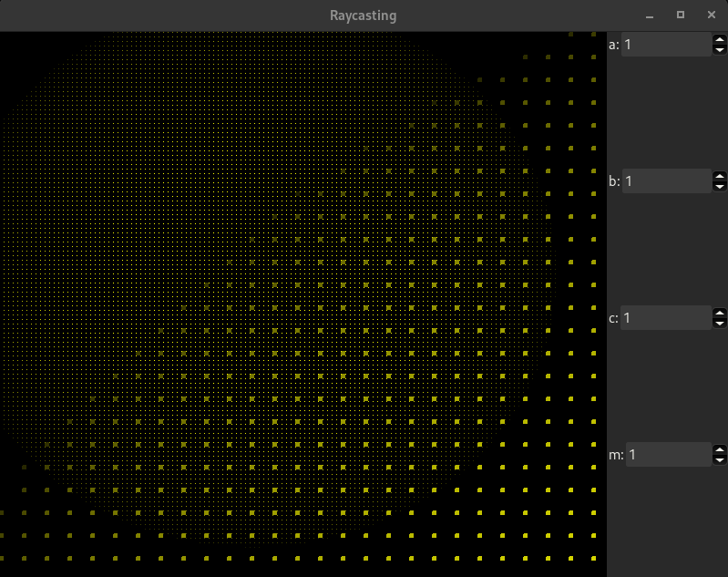Click the Raycasting window title text
This screenshot has height=577, width=728.
click(363, 15)
